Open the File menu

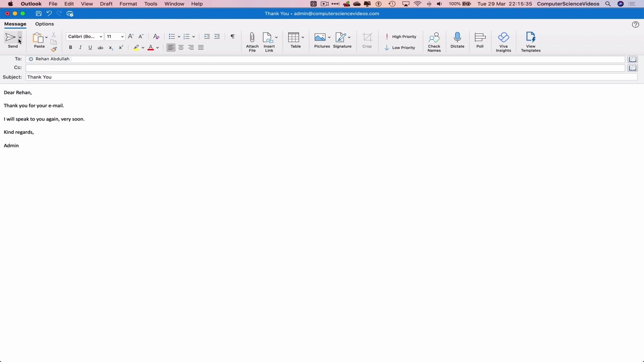[53, 4]
